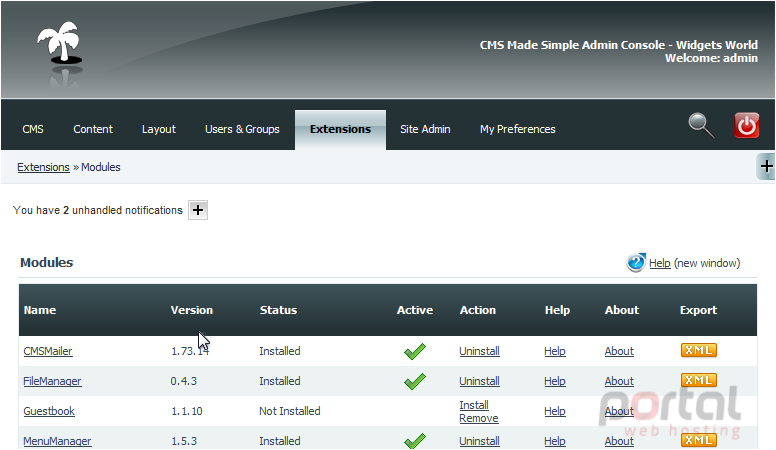
Task: Click the Status column header
Action: [278, 310]
